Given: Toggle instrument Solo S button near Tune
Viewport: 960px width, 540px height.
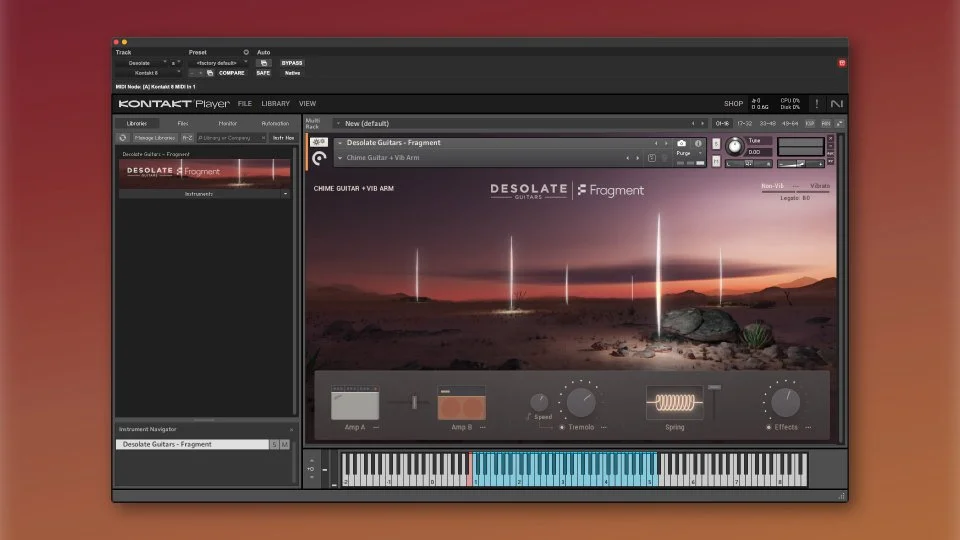Looking at the screenshot, I should click(716, 144).
